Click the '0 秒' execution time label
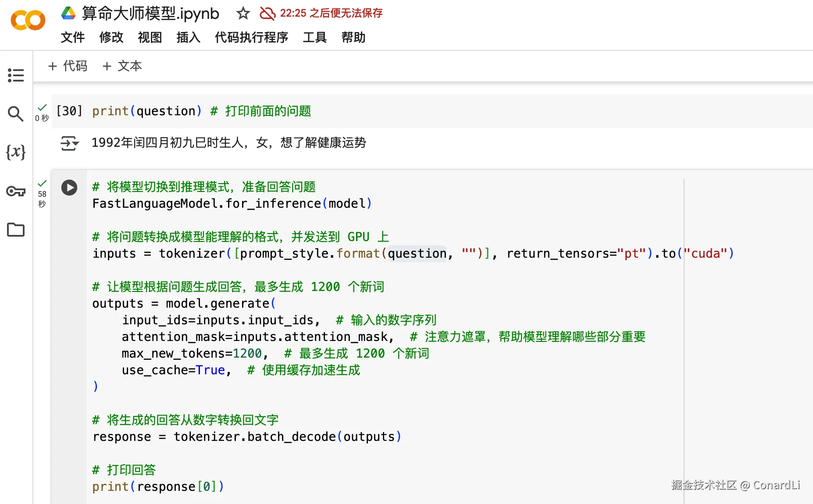 pos(42,118)
